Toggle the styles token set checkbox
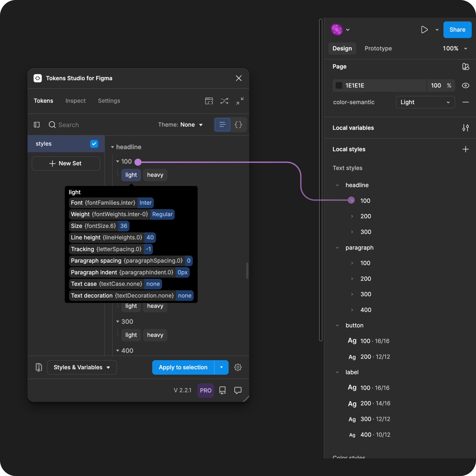The image size is (476, 476). tap(94, 144)
